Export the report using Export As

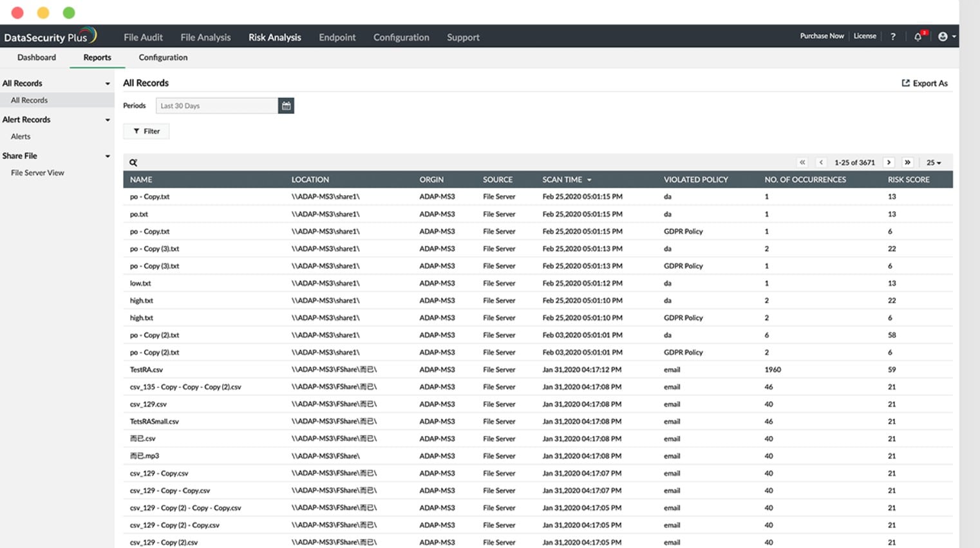pos(925,83)
